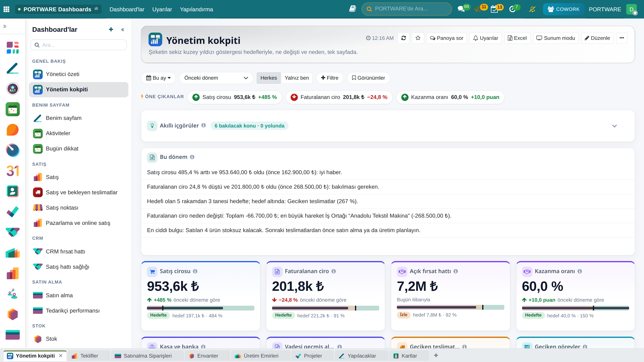Open the apps grid menu icon
Screen dimensions: 644x362
pyautogui.click(x=6, y=9)
